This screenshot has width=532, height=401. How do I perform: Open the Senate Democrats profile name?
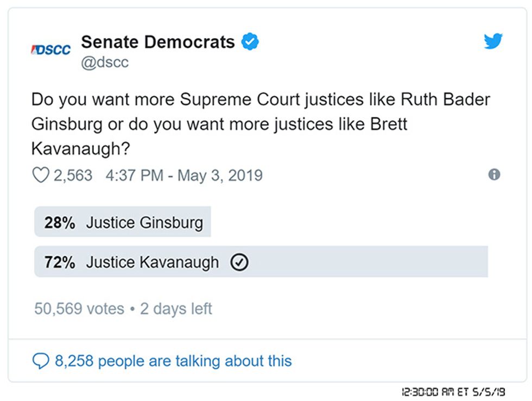click(x=158, y=42)
